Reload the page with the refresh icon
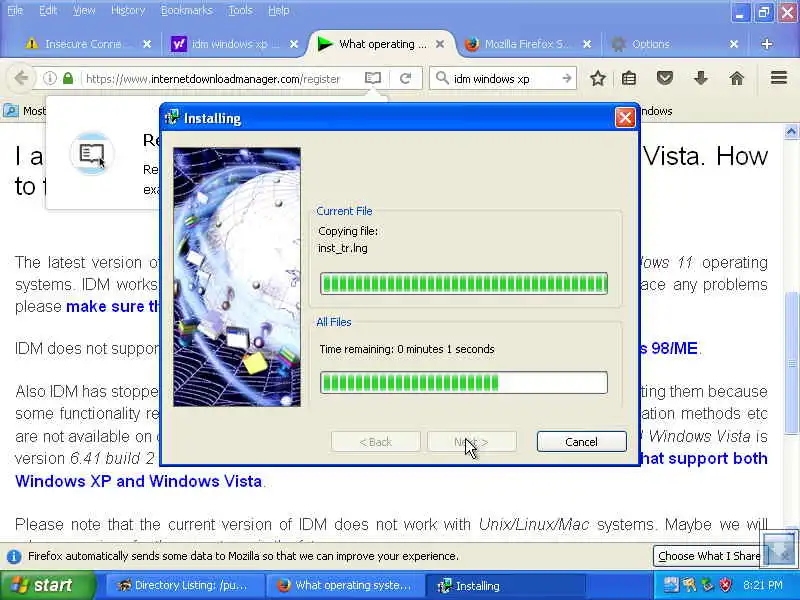This screenshot has width=800, height=600. click(406, 79)
